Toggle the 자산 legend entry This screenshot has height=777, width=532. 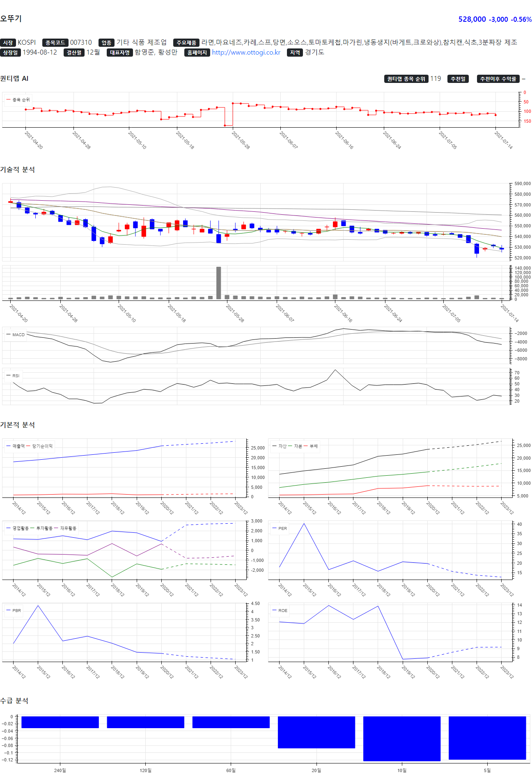pos(280,446)
